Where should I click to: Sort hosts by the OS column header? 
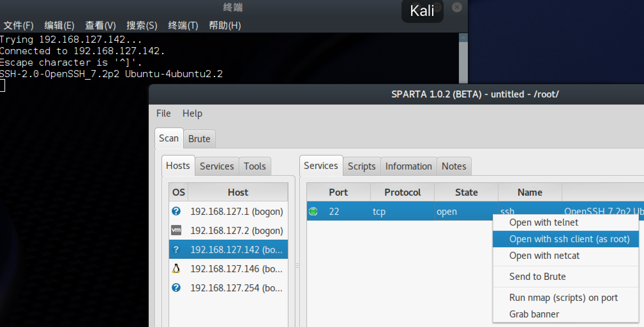tap(178, 192)
